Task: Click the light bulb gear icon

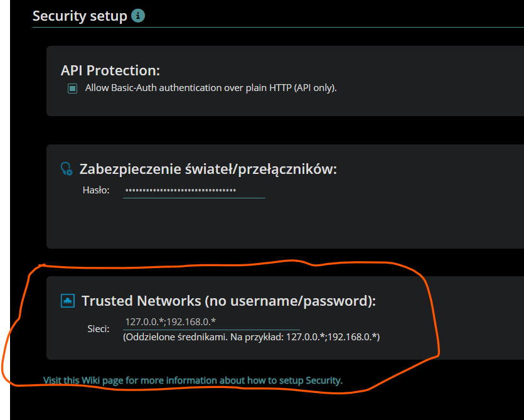Action: coord(67,169)
